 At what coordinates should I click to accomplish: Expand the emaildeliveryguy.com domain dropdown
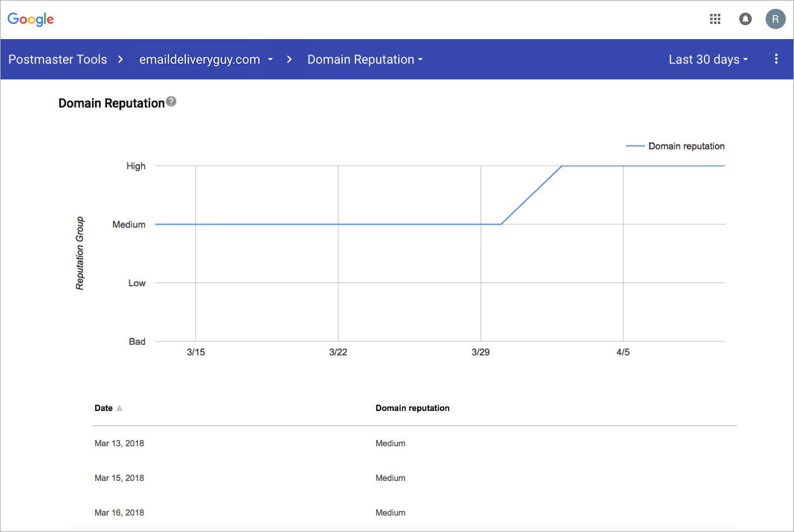206,59
